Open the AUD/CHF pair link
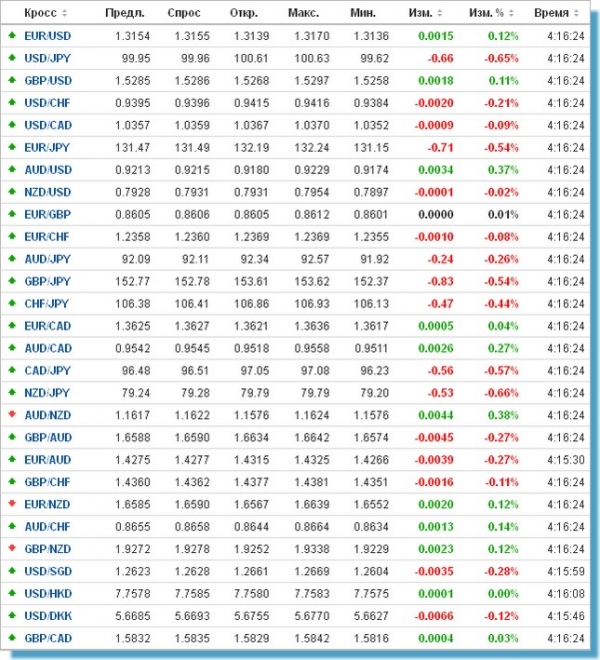The width and height of the screenshot is (600, 660). point(47,527)
